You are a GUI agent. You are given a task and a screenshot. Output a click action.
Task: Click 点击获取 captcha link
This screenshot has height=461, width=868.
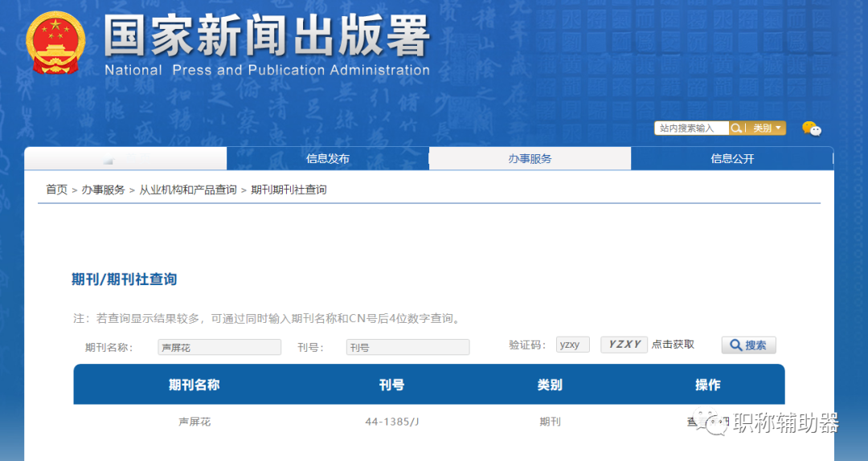tap(673, 345)
